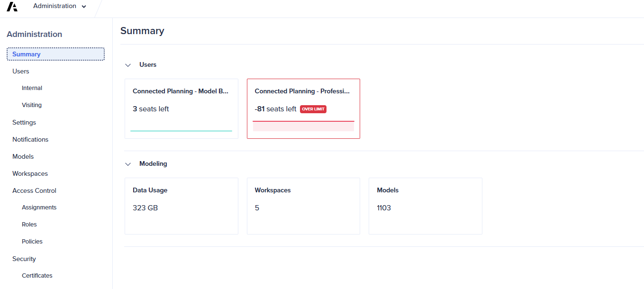Click the Summary page heading
The width and height of the screenshot is (644, 289).
pyautogui.click(x=142, y=31)
